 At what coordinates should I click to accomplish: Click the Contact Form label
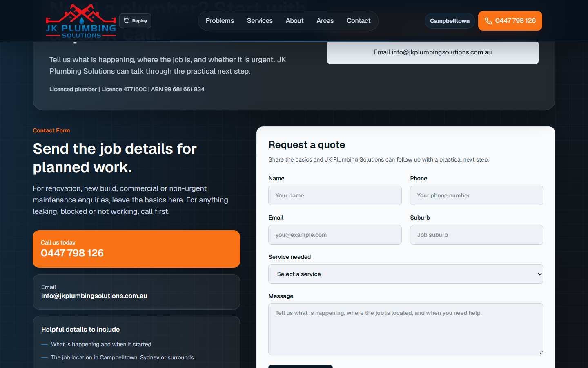(51, 130)
